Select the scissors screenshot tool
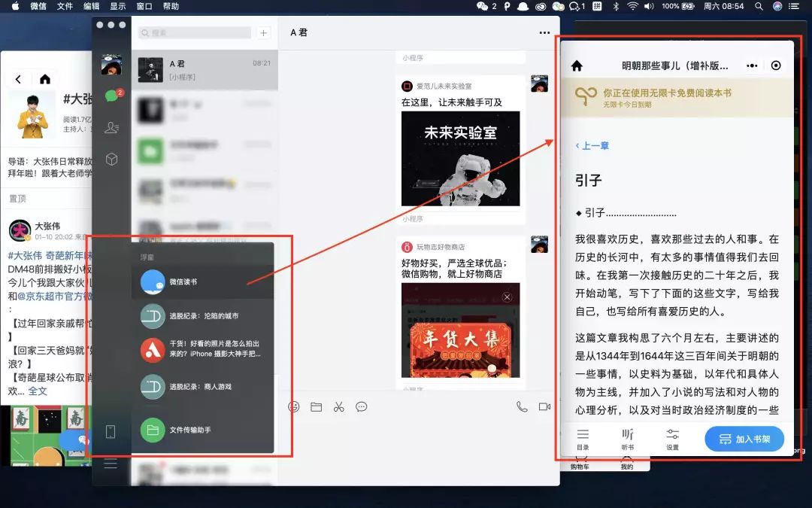 pos(339,406)
